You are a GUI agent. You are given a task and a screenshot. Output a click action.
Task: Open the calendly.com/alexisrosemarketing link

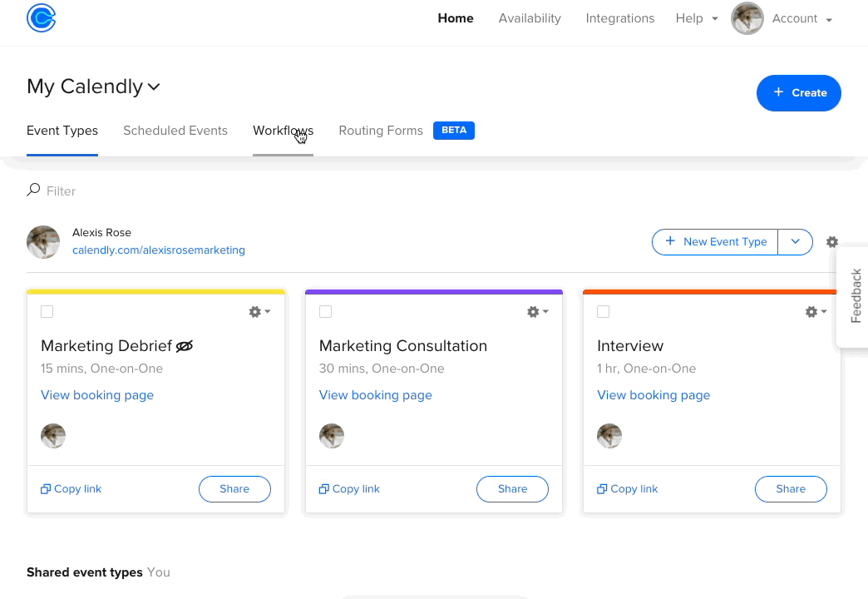(x=158, y=250)
